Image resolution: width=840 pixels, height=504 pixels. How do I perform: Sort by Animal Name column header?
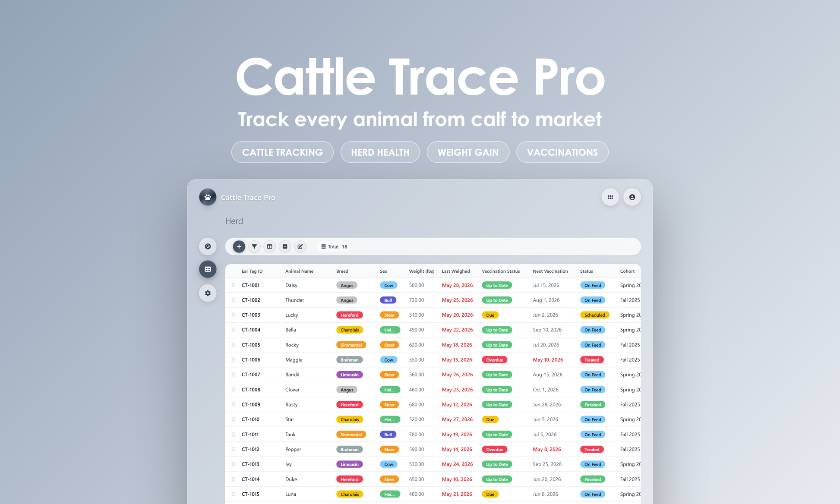[299, 271]
